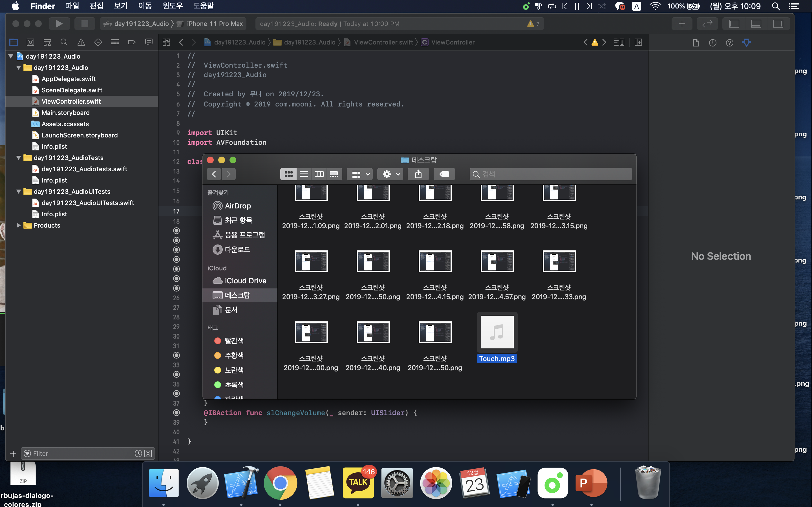This screenshot has height=507, width=812.
Task: Open the 보기 menu in menu bar
Action: point(120,6)
